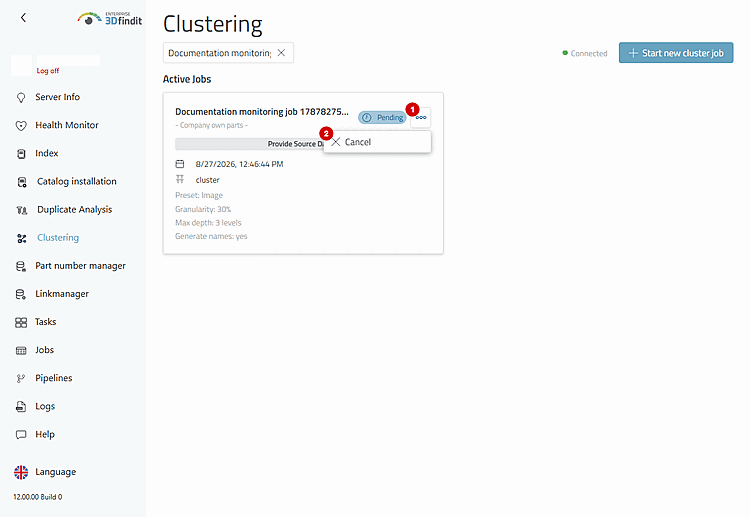Click 'Granularity: 30%' text
This screenshot has height=517, width=750.
click(203, 209)
